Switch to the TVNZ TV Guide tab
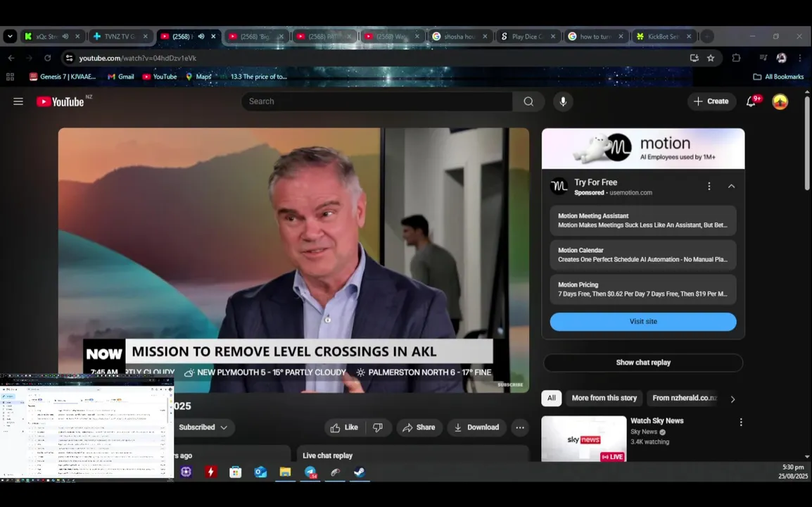812x507 pixels. point(120,37)
